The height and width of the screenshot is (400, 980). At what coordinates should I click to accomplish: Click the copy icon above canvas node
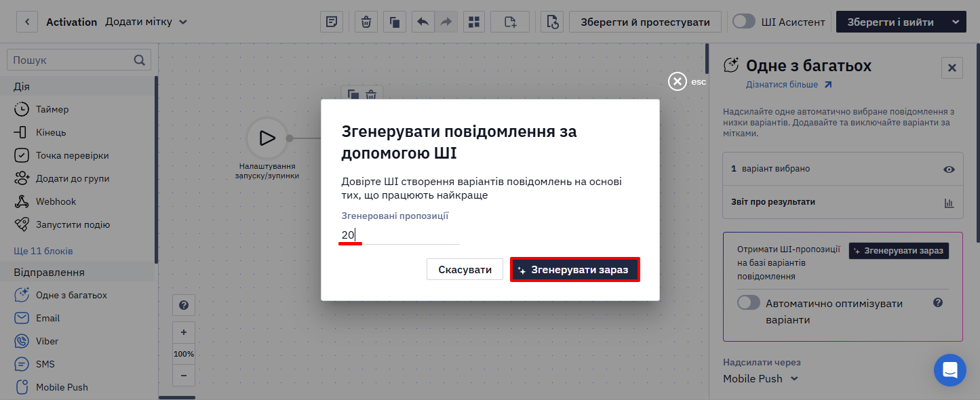click(x=353, y=95)
